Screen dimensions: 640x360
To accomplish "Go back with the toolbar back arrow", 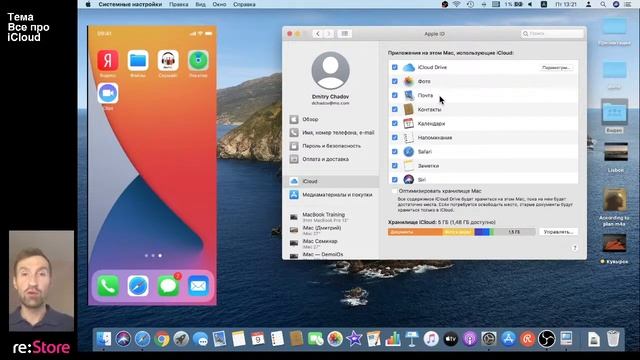I will (318, 34).
